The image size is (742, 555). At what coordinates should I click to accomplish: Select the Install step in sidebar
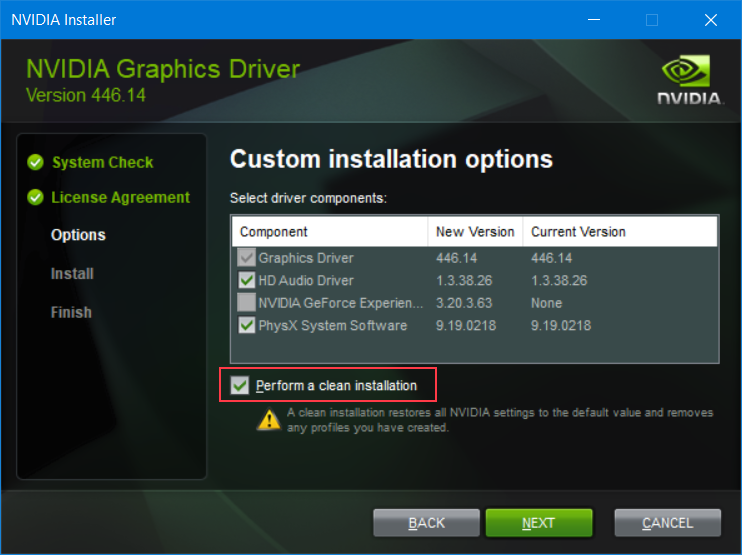click(72, 274)
